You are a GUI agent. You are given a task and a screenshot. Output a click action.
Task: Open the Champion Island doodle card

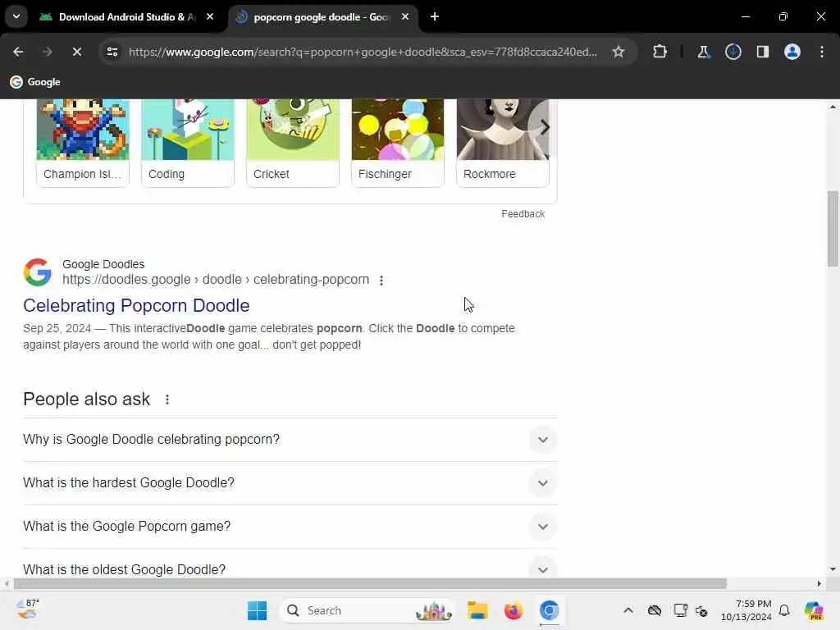pos(83,143)
